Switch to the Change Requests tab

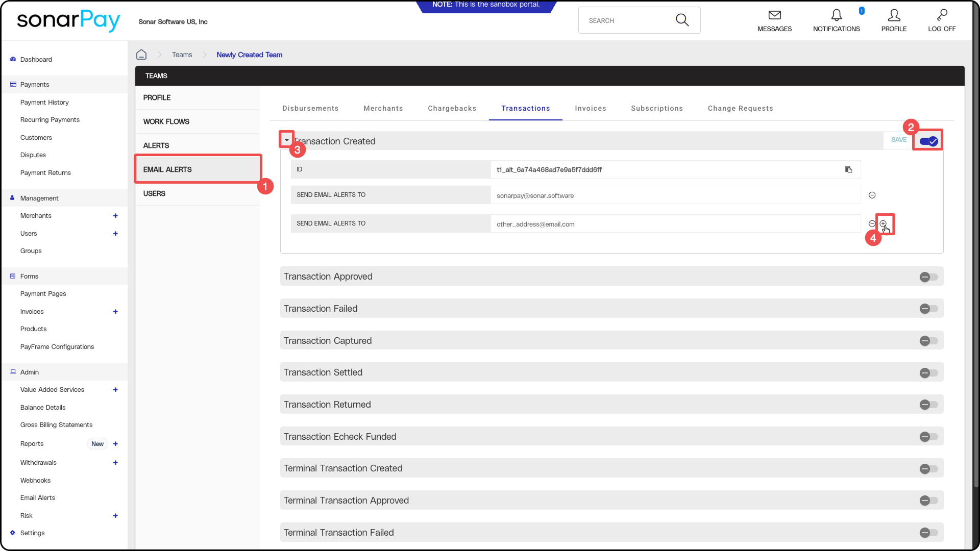741,108
